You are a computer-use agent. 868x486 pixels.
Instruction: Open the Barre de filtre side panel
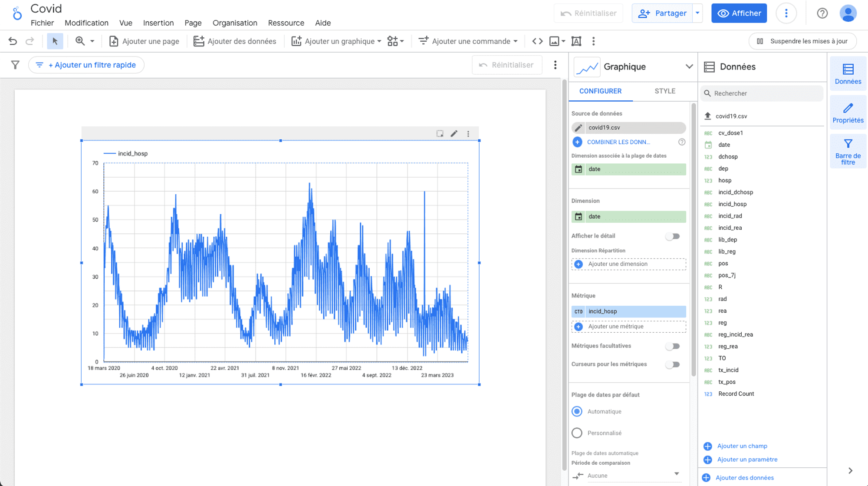[848, 152]
